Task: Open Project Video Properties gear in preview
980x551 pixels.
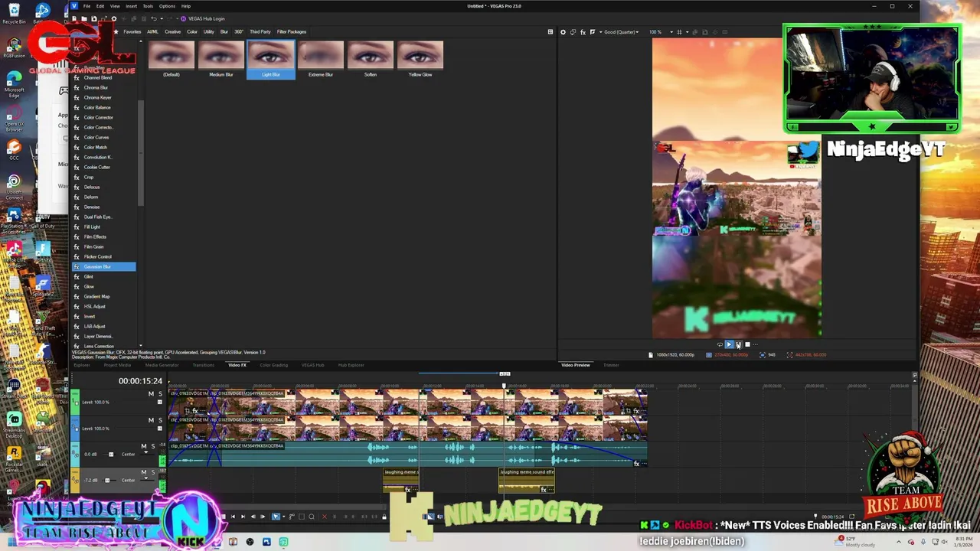Action: 563,32
